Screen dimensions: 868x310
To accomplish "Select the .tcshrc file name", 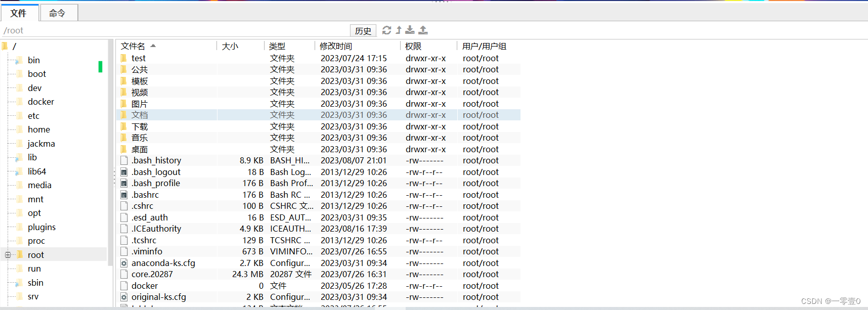I will (144, 240).
